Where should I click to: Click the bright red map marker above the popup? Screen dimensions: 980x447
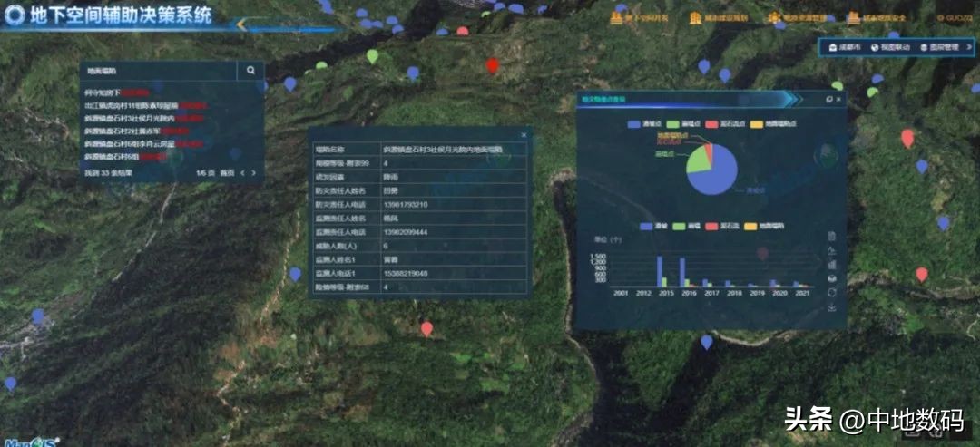click(493, 65)
